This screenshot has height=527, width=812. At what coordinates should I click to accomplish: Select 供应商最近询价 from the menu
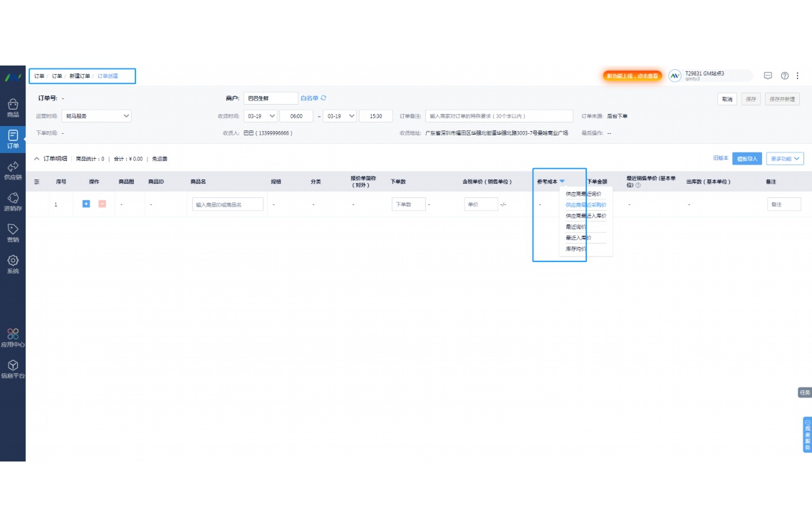click(583, 194)
